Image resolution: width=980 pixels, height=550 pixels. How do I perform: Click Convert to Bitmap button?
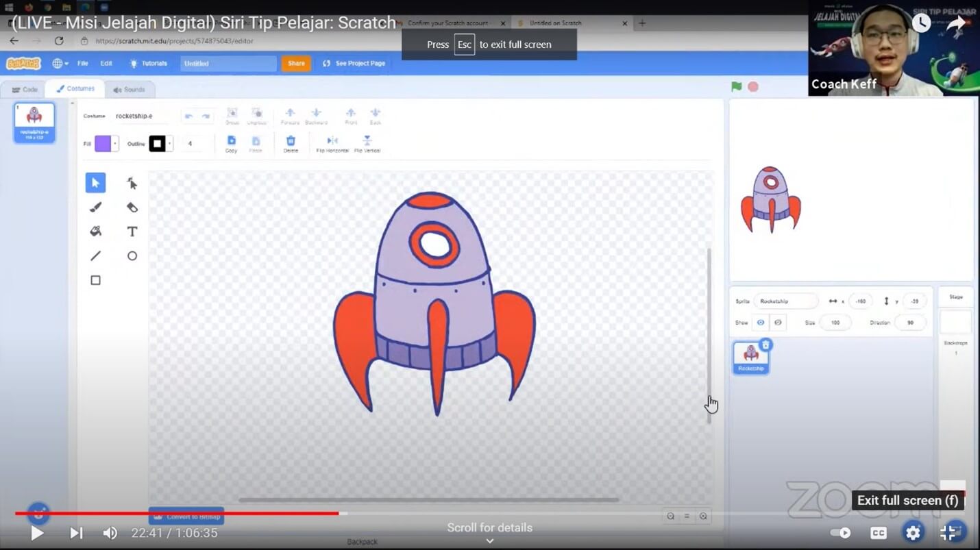(186, 516)
